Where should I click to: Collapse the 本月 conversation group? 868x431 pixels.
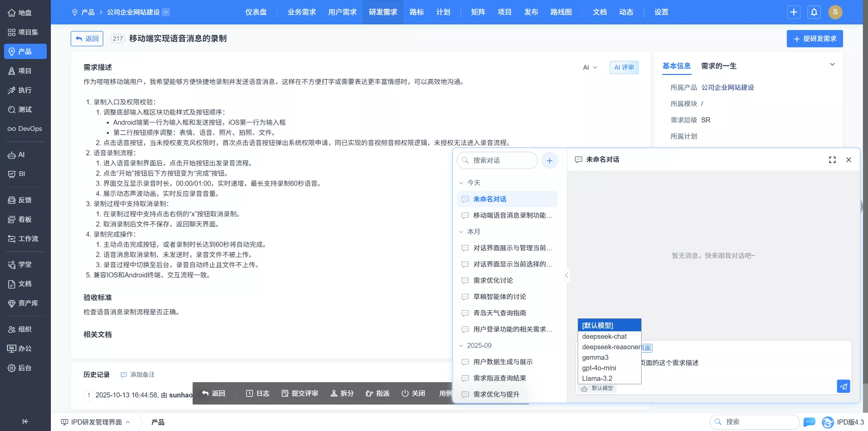click(461, 232)
